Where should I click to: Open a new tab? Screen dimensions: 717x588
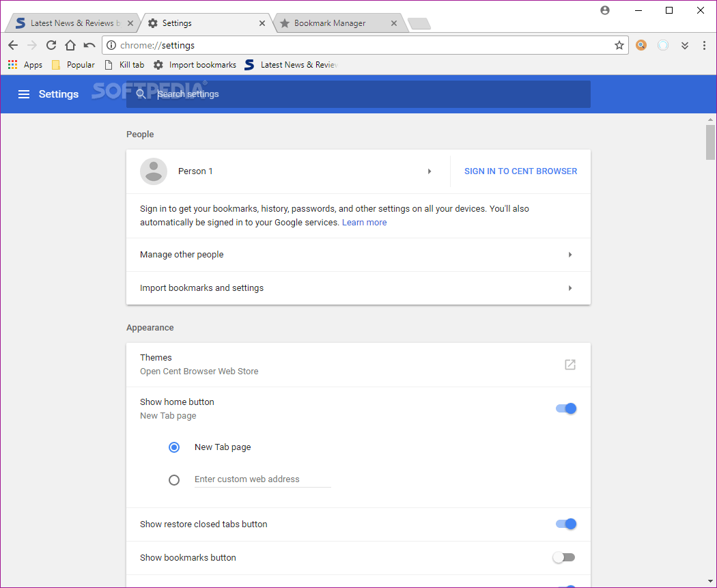419,23
